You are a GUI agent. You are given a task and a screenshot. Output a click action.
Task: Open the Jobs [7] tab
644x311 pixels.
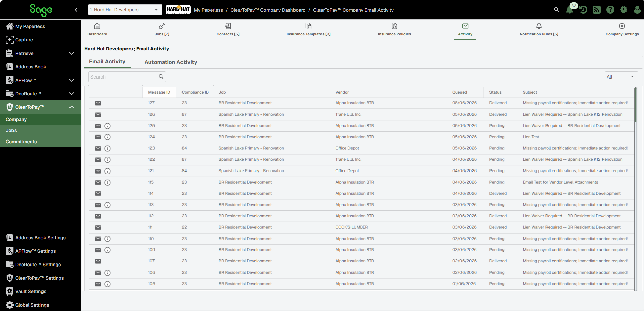pyautogui.click(x=162, y=29)
